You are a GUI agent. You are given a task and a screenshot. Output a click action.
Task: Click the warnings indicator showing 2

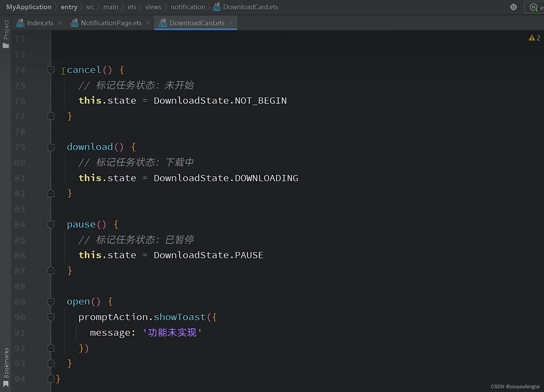534,38
